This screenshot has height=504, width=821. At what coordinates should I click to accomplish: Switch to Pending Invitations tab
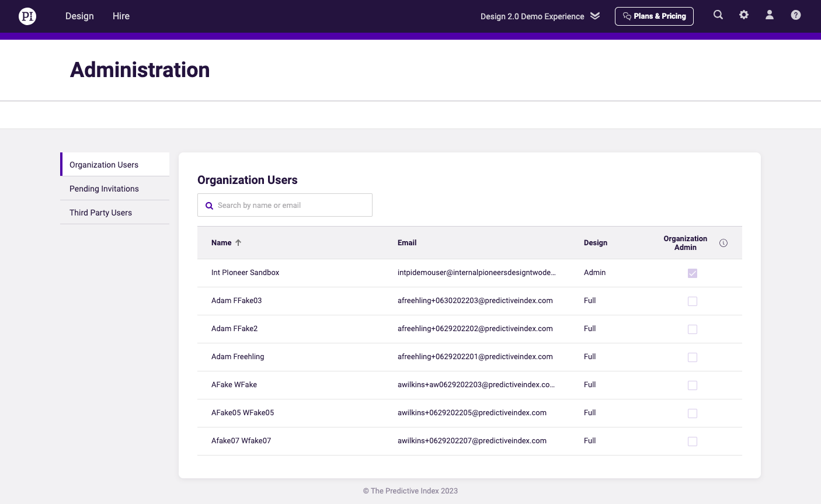pos(115,189)
